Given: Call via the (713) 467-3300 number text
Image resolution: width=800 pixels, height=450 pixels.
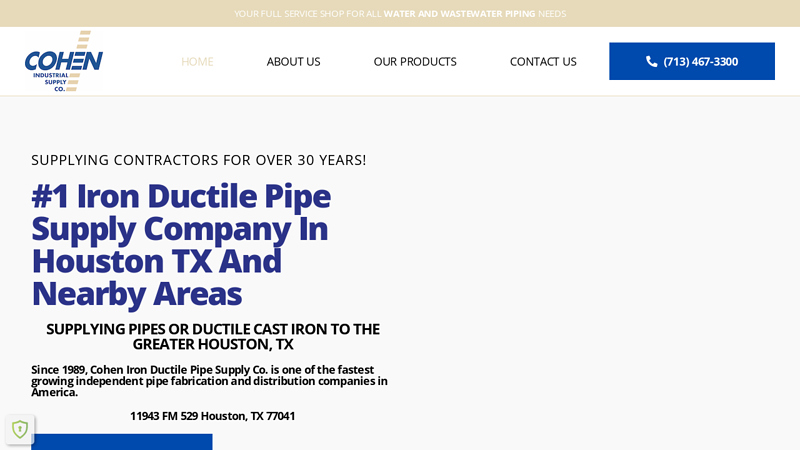Looking at the screenshot, I should [701, 61].
